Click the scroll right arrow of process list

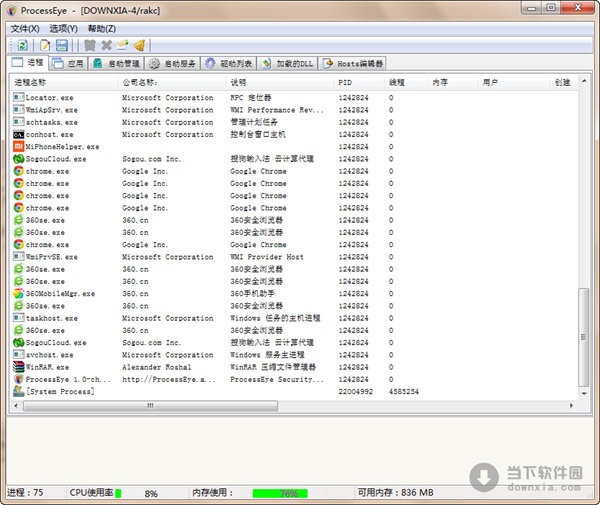[571, 406]
